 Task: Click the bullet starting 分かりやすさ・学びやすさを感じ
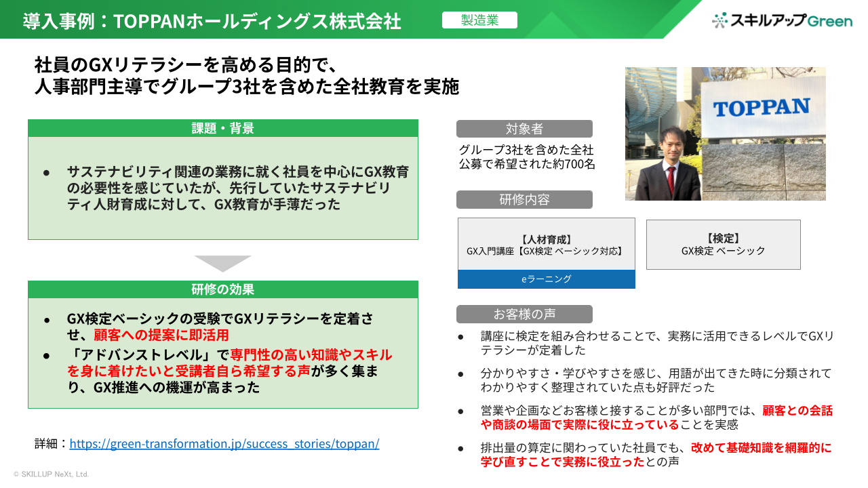pyautogui.click(x=644, y=380)
